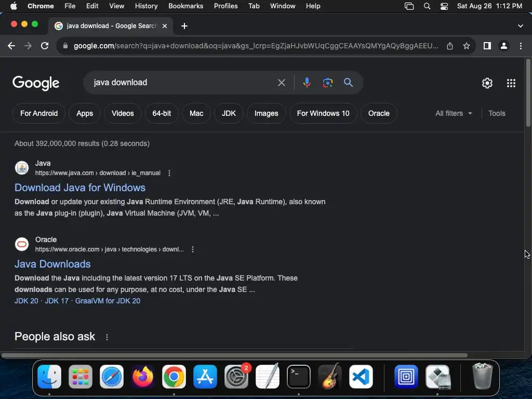Open the Bookmarks menu
532x399 pixels.
186,6
